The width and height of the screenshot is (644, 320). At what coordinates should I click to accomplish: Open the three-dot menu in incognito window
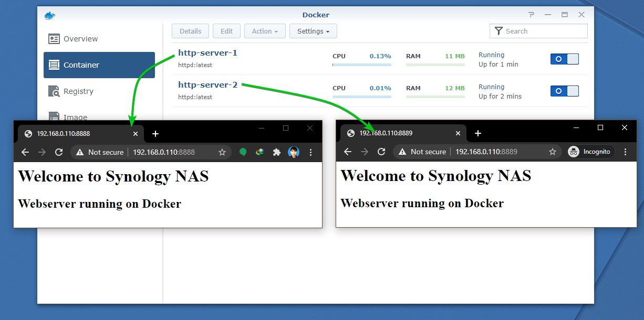point(625,152)
